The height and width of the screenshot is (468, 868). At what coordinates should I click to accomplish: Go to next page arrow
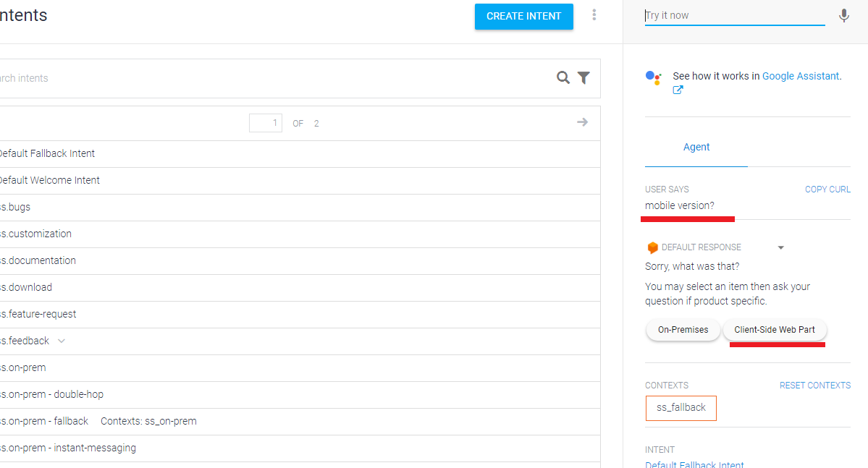pyautogui.click(x=582, y=122)
